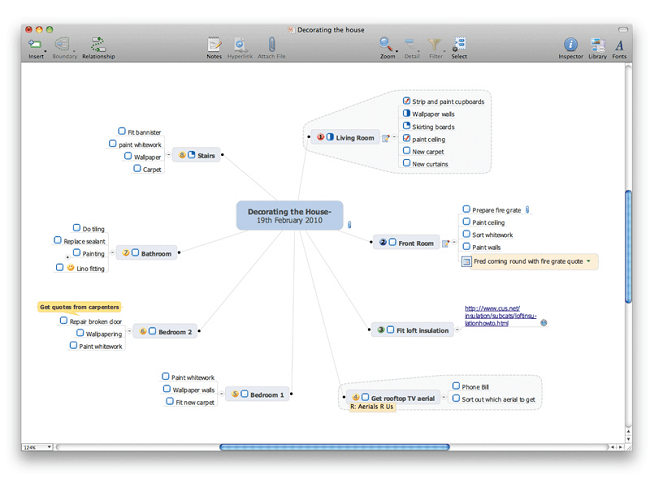Screen dimensions: 650x487
Task: Select the Bathroom topic node
Action: [x=155, y=254]
